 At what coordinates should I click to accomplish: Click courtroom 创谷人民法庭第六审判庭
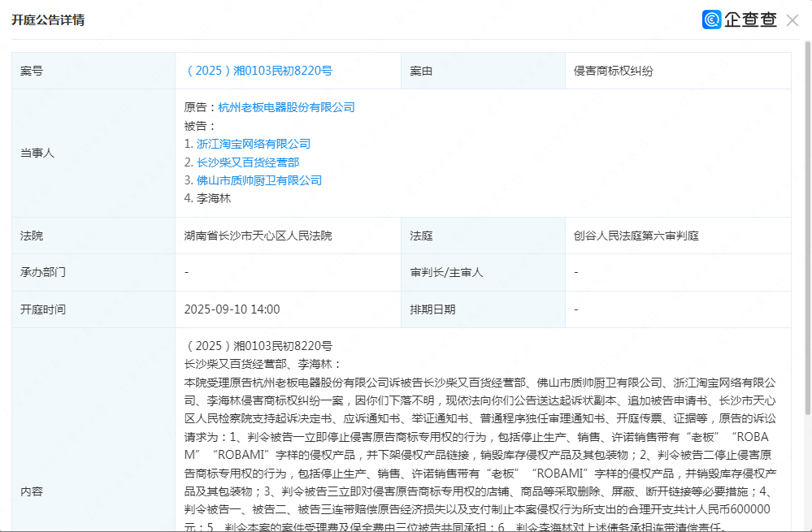click(636, 236)
